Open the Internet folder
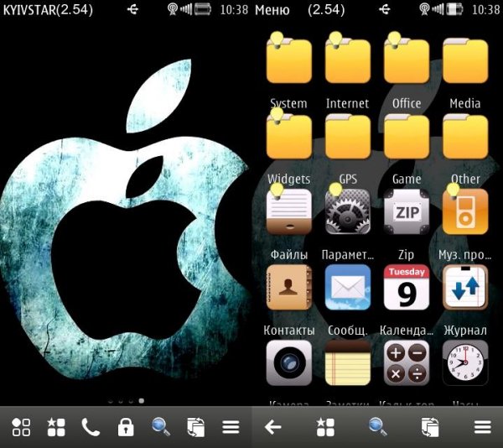 pos(348,61)
